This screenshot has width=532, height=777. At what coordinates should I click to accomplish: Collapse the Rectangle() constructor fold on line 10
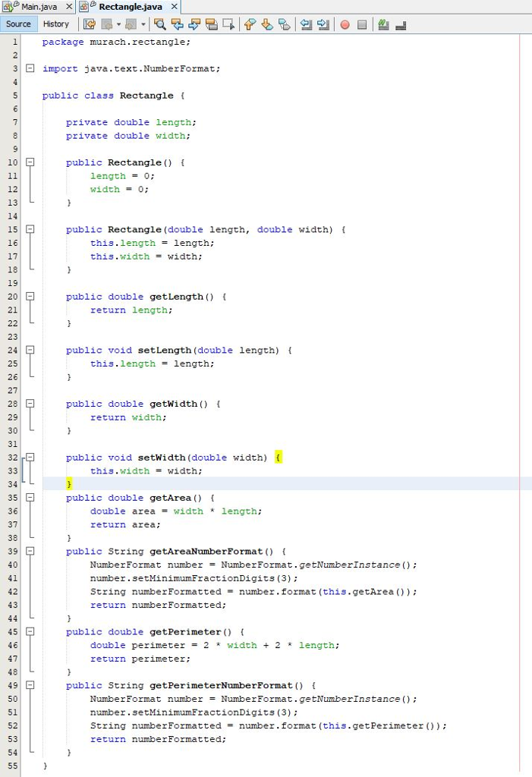click(30, 162)
